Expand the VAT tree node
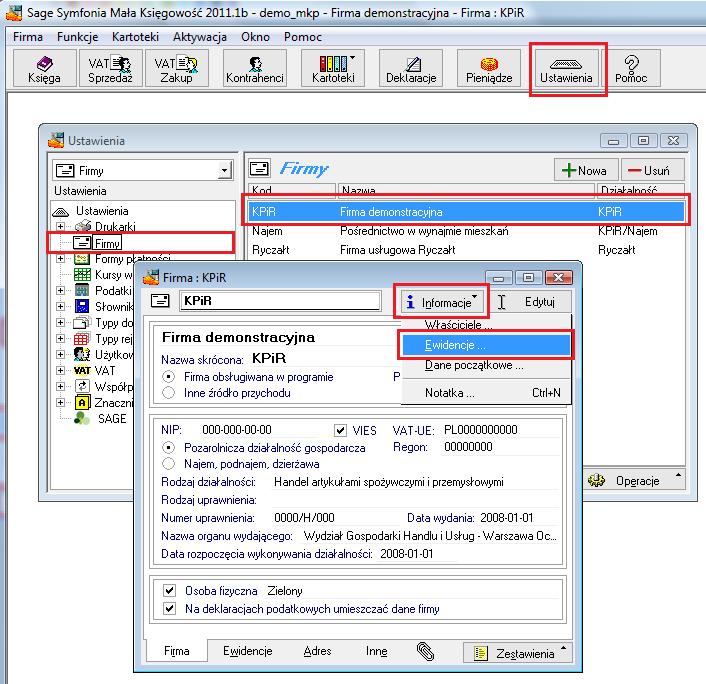706x684 pixels. point(60,371)
